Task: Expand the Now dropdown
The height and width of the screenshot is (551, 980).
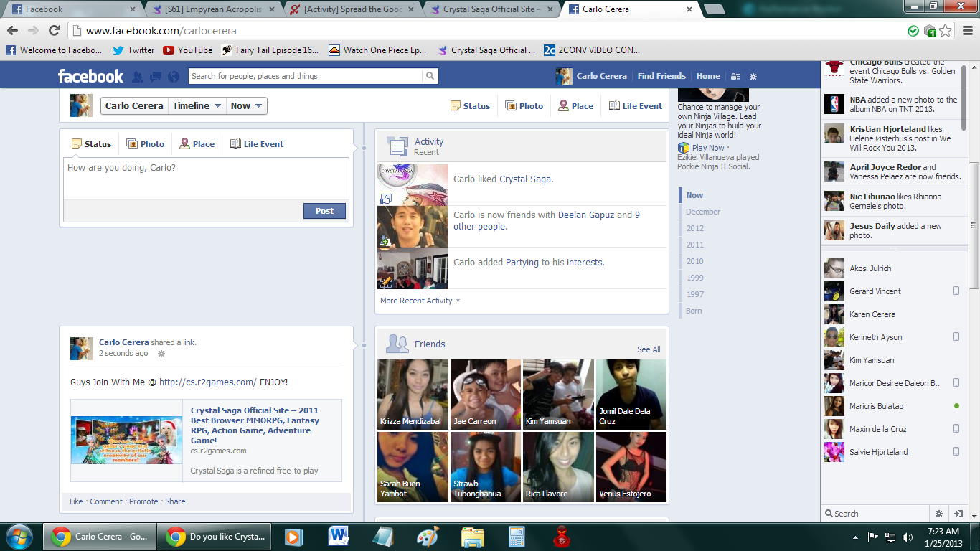Action: pyautogui.click(x=247, y=106)
